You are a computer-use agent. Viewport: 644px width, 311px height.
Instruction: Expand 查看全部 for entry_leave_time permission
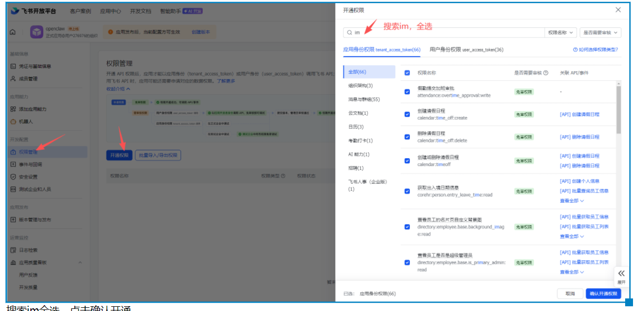[x=572, y=201]
